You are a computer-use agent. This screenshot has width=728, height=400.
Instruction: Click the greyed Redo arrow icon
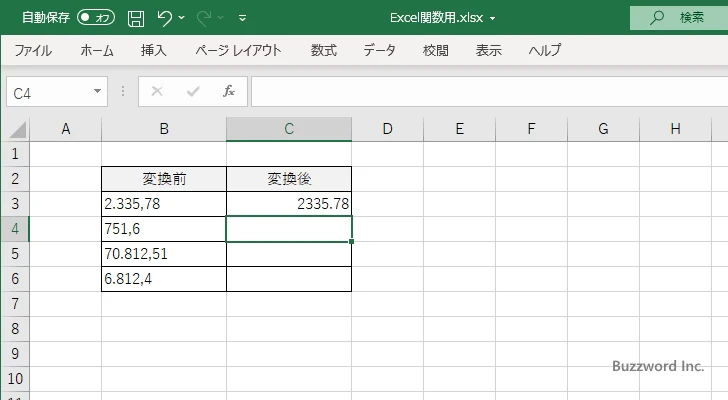(204, 18)
